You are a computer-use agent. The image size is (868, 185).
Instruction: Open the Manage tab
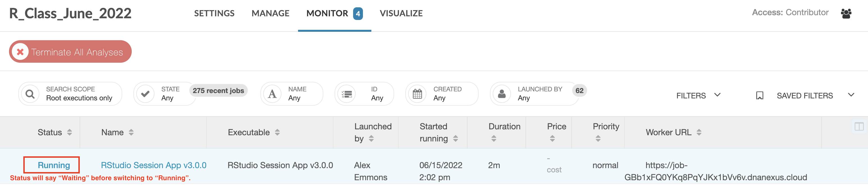270,13
